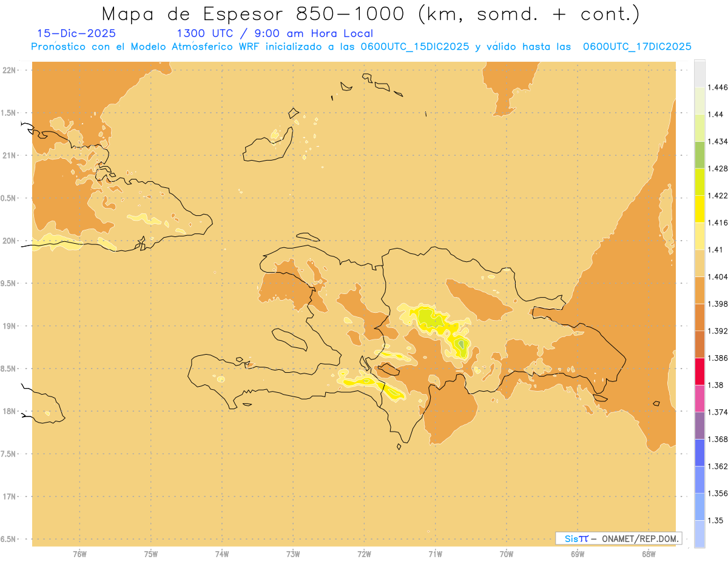This screenshot has width=728, height=562.
Task: Click the '22N' latitude axis label
Action: coord(9,70)
